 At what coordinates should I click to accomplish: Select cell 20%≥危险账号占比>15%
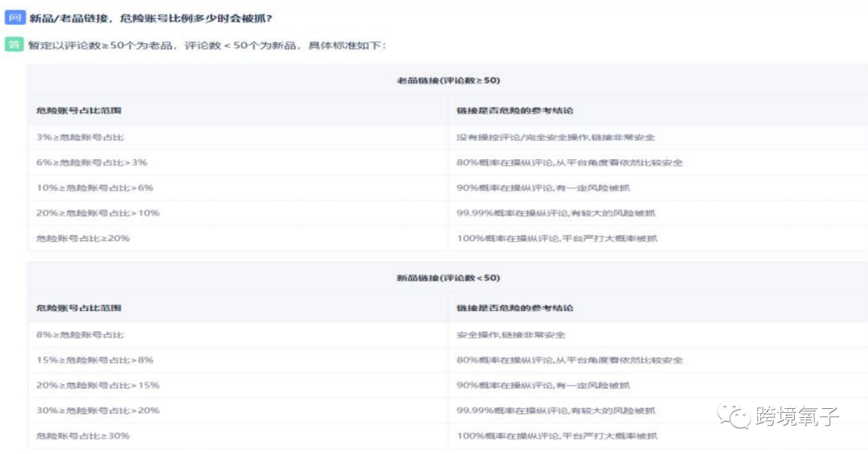point(98,385)
